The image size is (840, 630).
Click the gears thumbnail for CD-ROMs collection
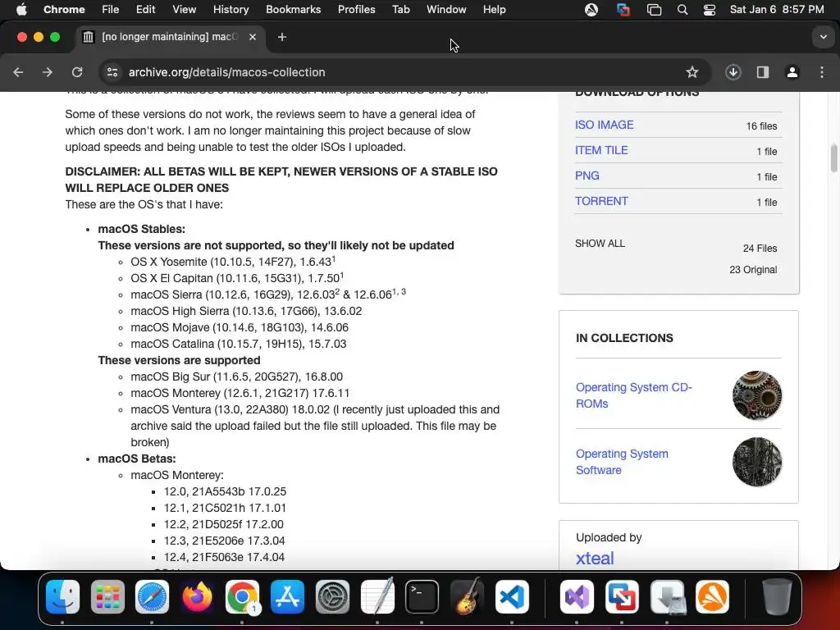click(x=756, y=395)
